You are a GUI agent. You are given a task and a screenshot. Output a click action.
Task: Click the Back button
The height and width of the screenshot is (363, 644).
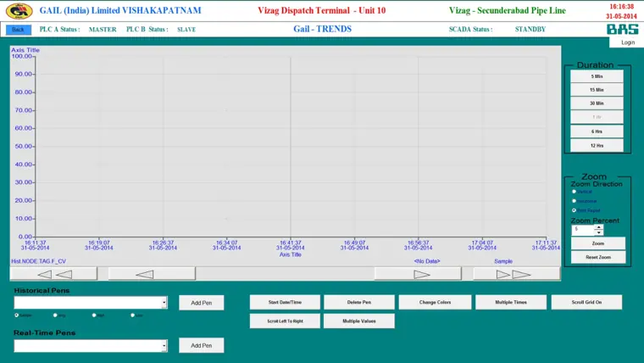click(x=18, y=30)
